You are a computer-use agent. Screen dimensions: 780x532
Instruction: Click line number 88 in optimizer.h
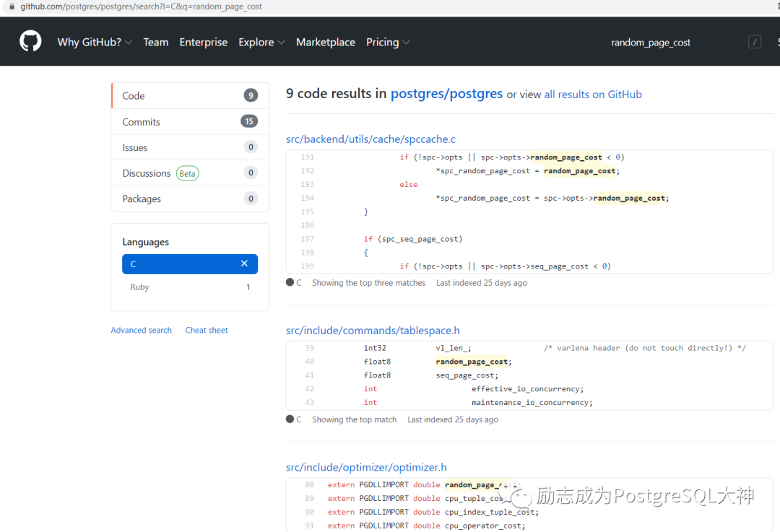click(x=310, y=485)
